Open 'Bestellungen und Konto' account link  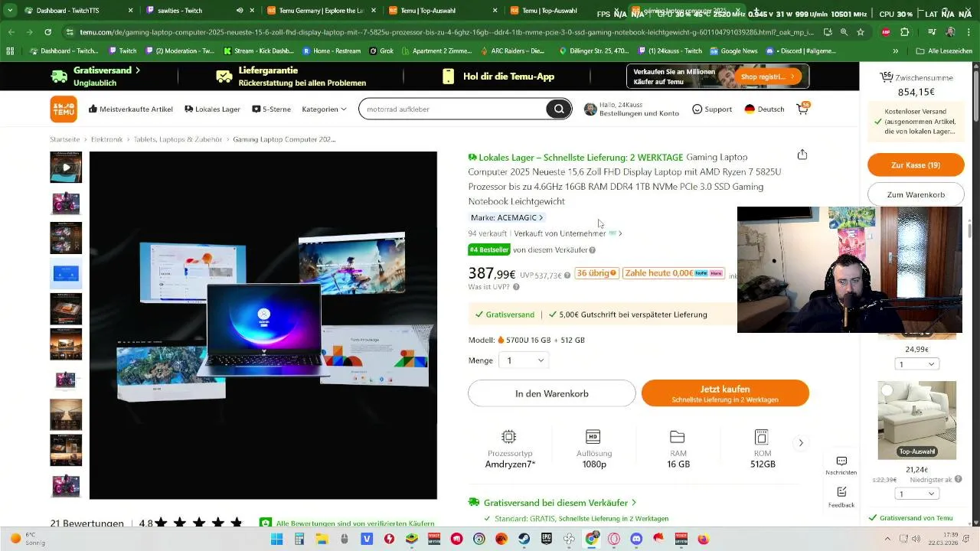tap(639, 113)
